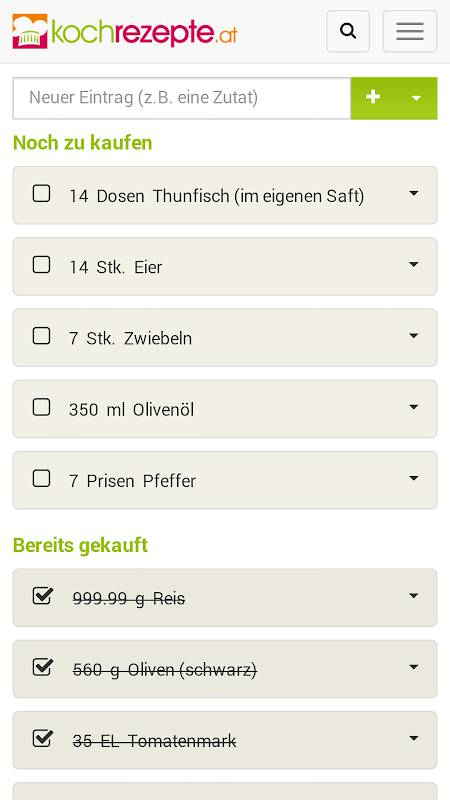The image size is (450, 800).
Task: Uncheck the 35 EL Tomatenmark checkbox
Action: 42,738
